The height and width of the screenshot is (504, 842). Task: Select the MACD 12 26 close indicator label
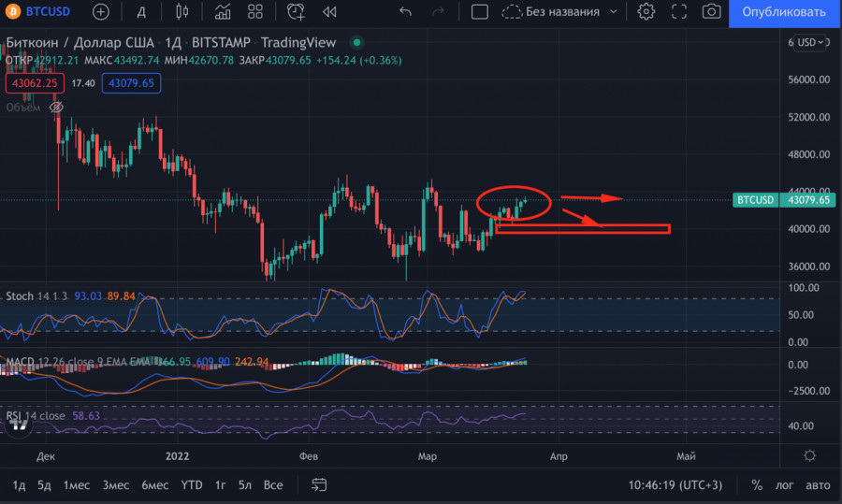pos(78,362)
